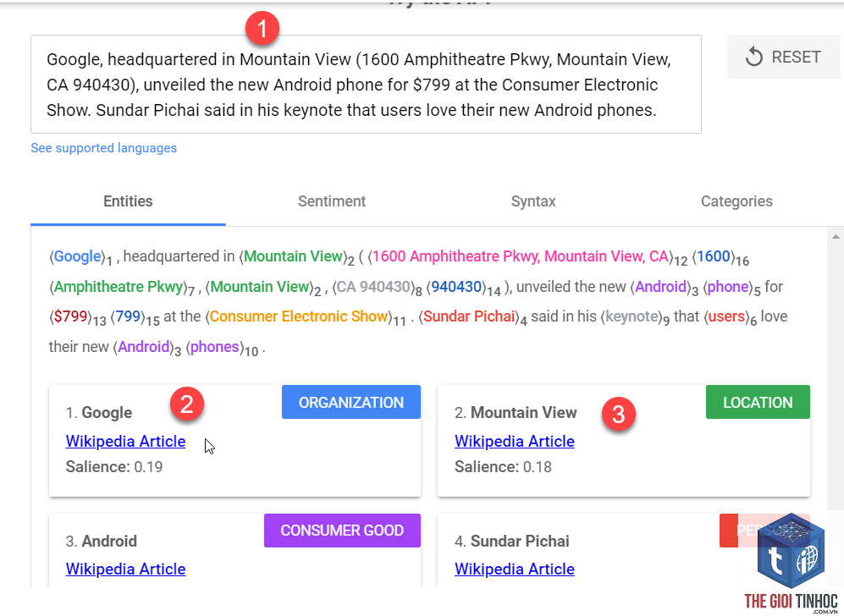Switch to the Entities tab
Viewport: 844px width, 616px height.
coord(128,201)
